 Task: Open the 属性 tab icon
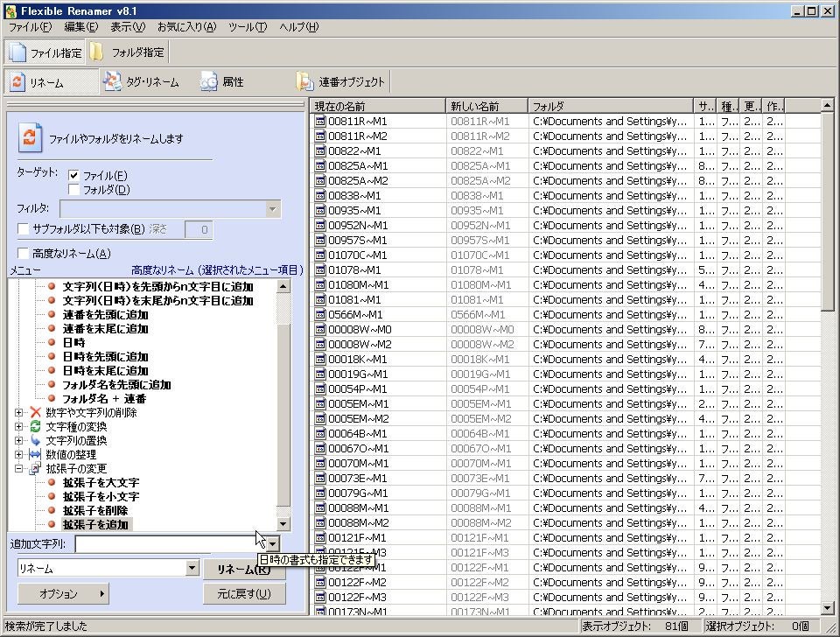[208, 81]
